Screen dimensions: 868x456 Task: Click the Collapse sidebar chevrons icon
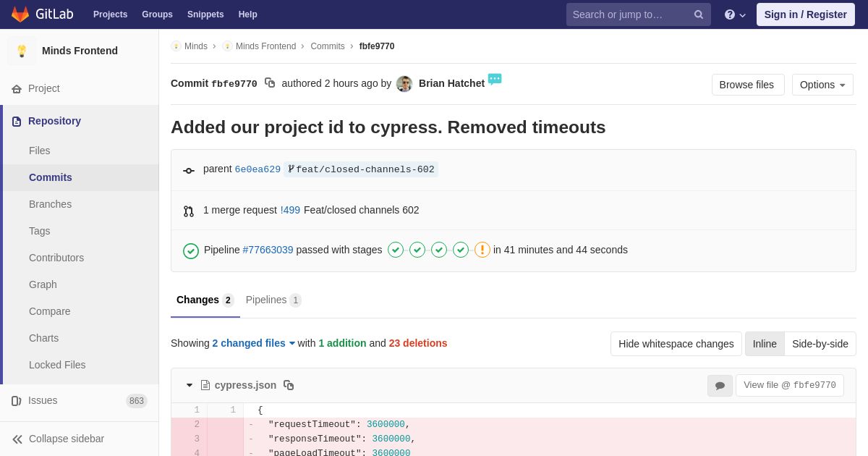(x=17, y=439)
